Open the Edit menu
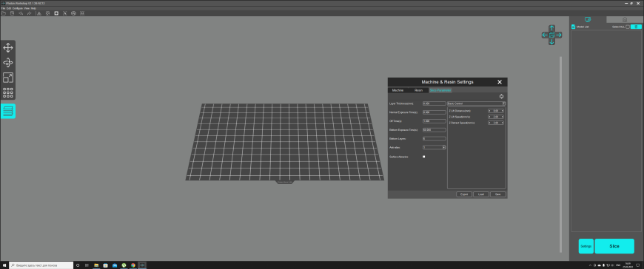 (9, 8)
